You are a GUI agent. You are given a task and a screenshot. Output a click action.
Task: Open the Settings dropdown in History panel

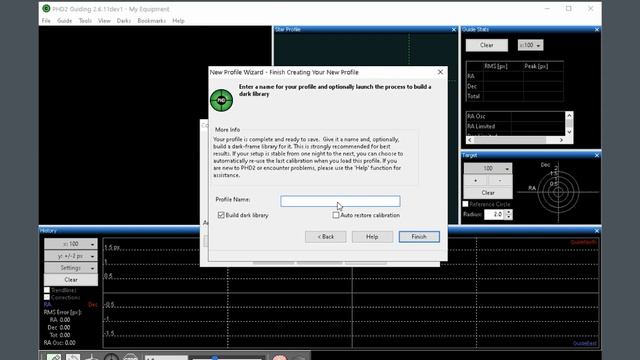(x=71, y=268)
